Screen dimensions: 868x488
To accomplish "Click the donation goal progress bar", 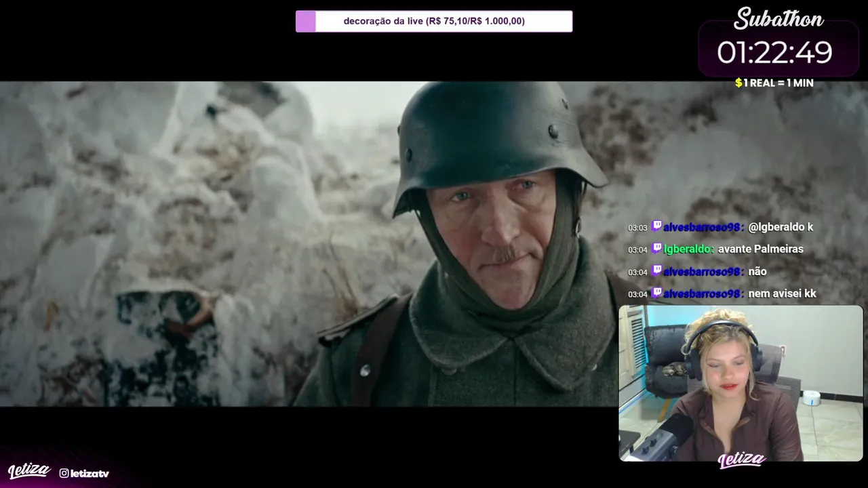I will coord(434,21).
